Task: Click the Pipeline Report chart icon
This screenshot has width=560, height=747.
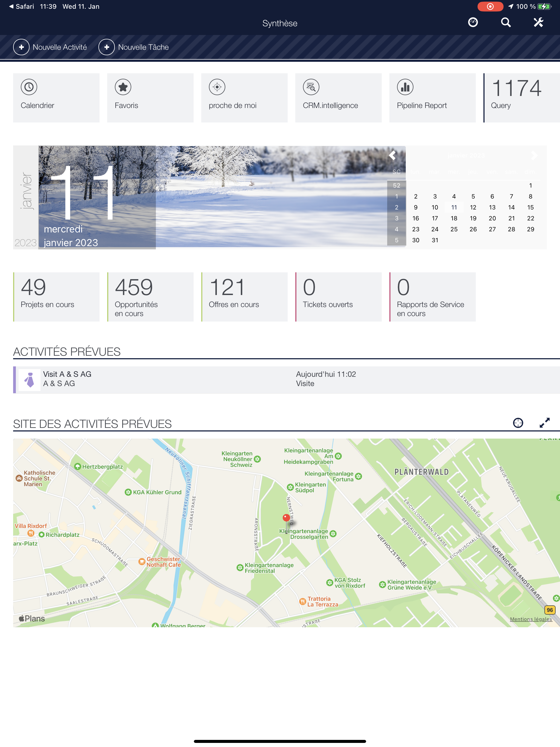Action: (405, 87)
